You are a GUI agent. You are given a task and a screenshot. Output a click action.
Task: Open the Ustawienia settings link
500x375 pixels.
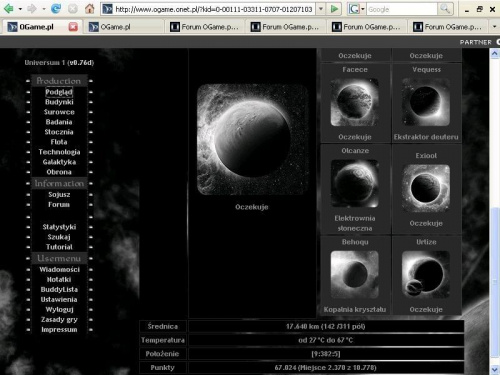(59, 299)
